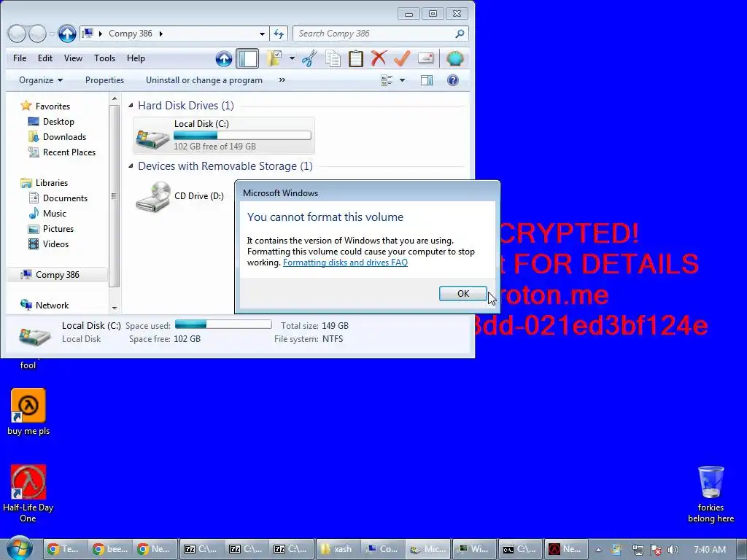The width and height of the screenshot is (747, 560).
Task: Expand the arrow beside Folder options icon
Action: 292,58
